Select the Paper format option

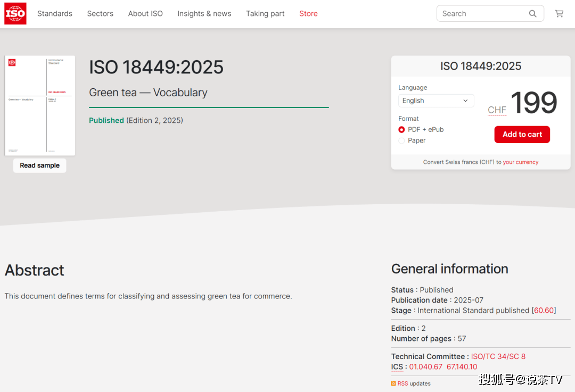pos(401,141)
